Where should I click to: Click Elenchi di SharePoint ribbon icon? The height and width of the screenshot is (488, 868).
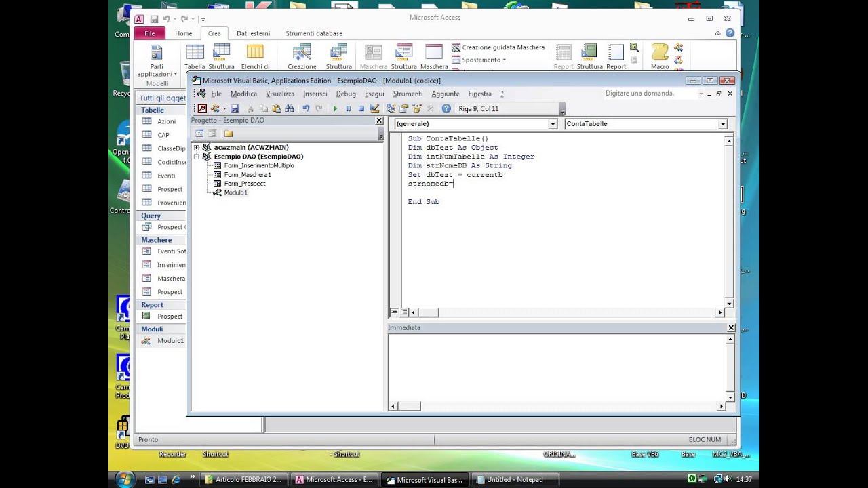pyautogui.click(x=255, y=57)
